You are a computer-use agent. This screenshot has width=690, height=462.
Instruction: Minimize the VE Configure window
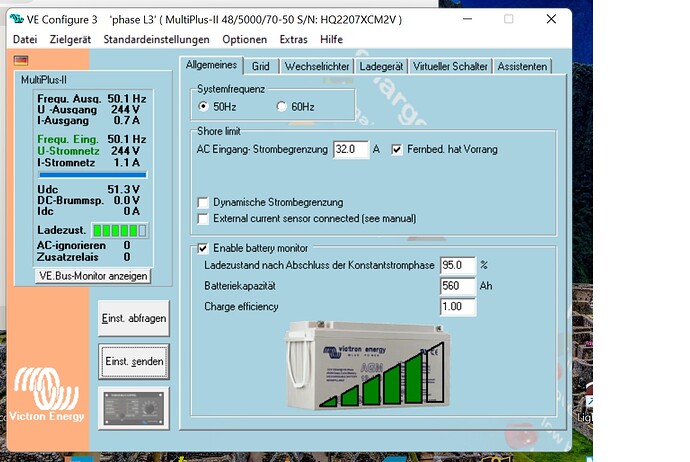click(x=467, y=19)
